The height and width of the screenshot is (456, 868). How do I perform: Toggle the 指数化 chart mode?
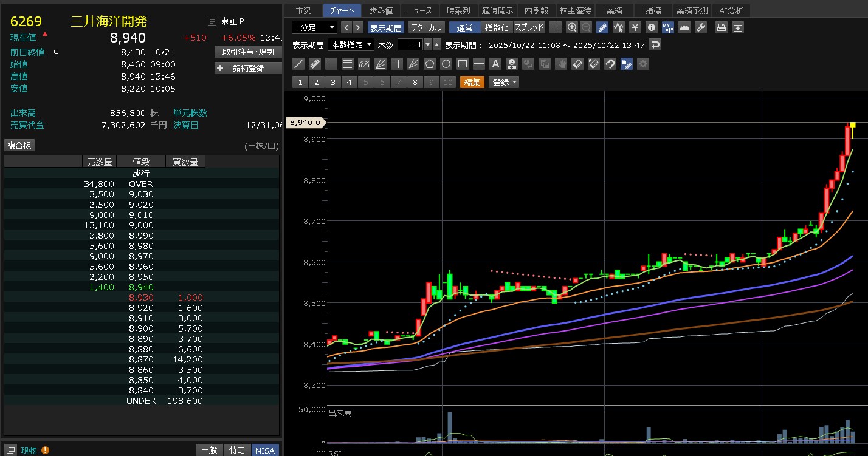coord(497,27)
